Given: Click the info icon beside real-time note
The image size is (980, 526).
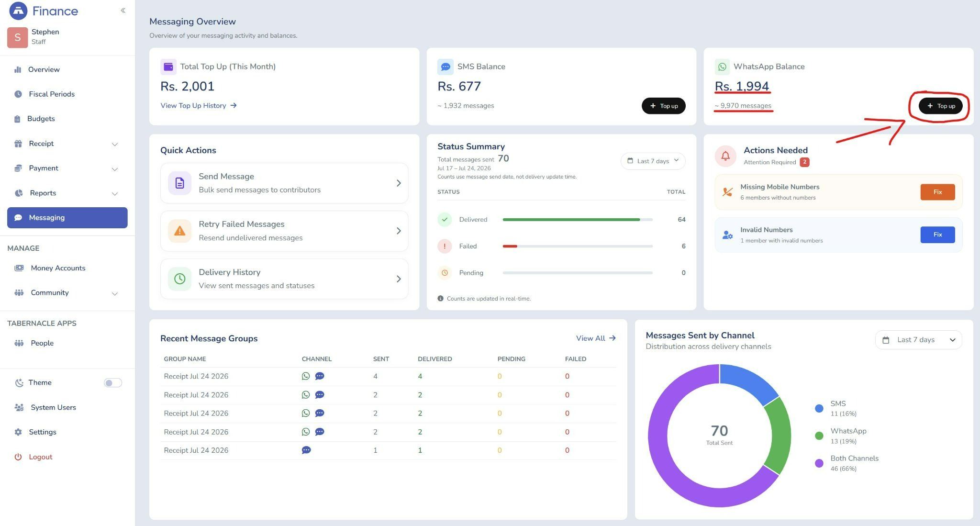Looking at the screenshot, I should [440, 298].
